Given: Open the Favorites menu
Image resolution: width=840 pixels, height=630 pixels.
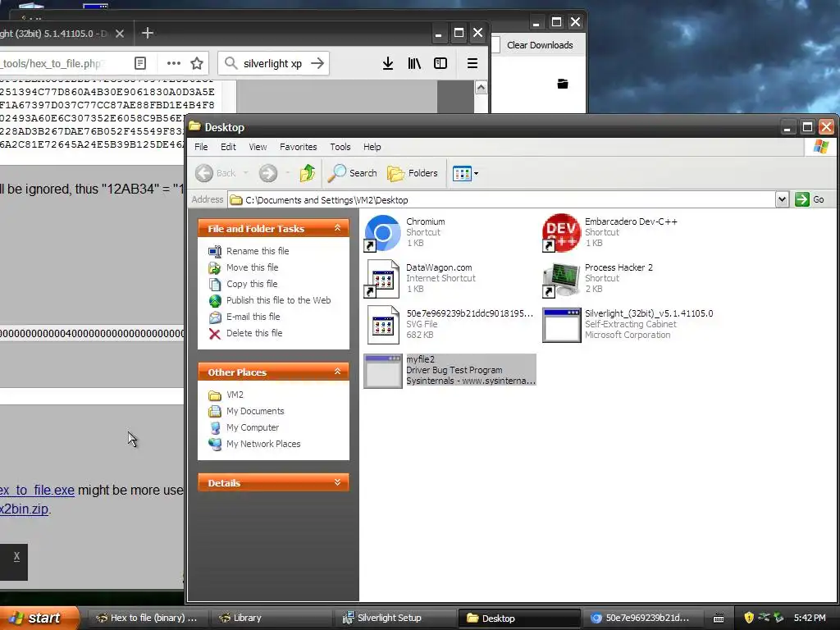Looking at the screenshot, I should coord(299,147).
